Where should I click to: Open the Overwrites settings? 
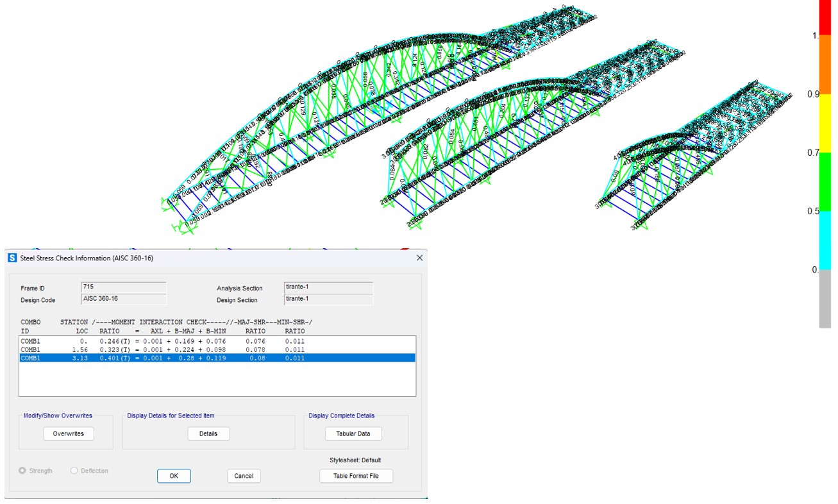[69, 433]
